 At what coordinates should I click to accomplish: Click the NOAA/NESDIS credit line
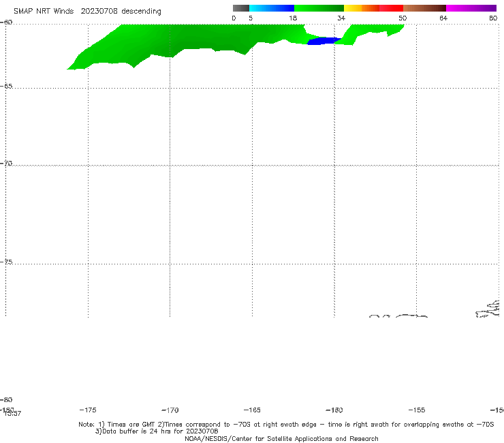281,439
